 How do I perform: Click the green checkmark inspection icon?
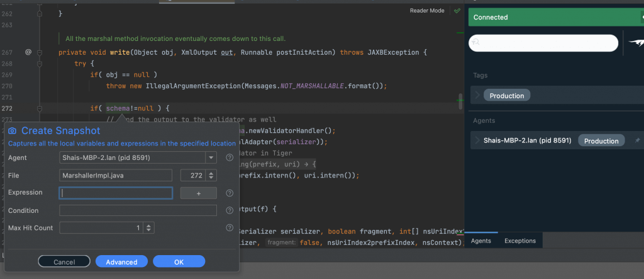[457, 11]
